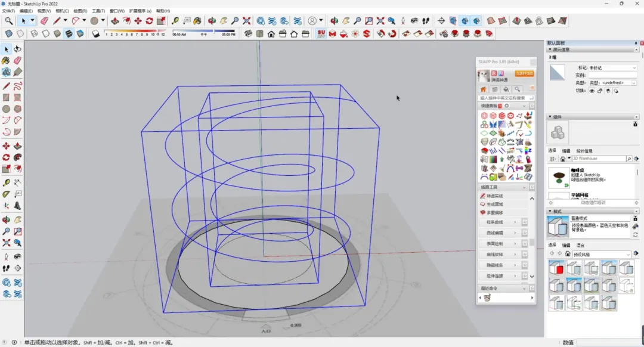Toggle the hidden-eye visibility switch in 图元信息

pyautogui.click(x=592, y=91)
